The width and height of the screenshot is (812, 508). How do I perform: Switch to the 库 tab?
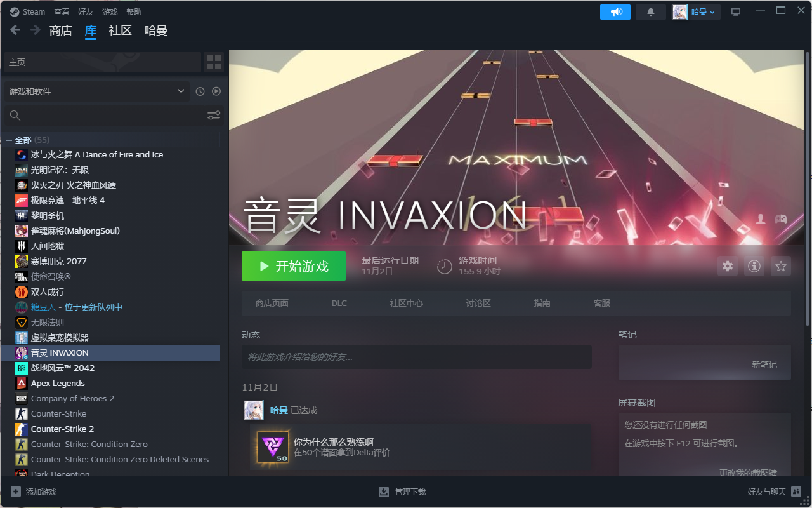[x=91, y=30]
